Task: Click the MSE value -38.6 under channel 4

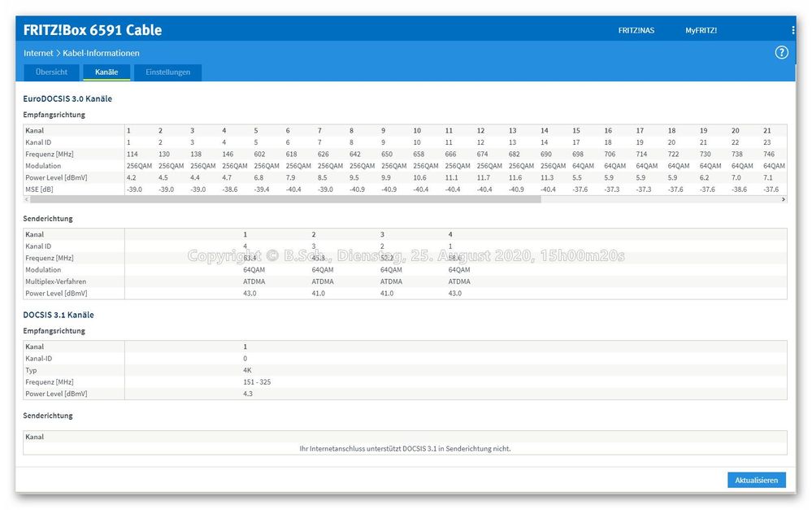Action: pos(230,190)
